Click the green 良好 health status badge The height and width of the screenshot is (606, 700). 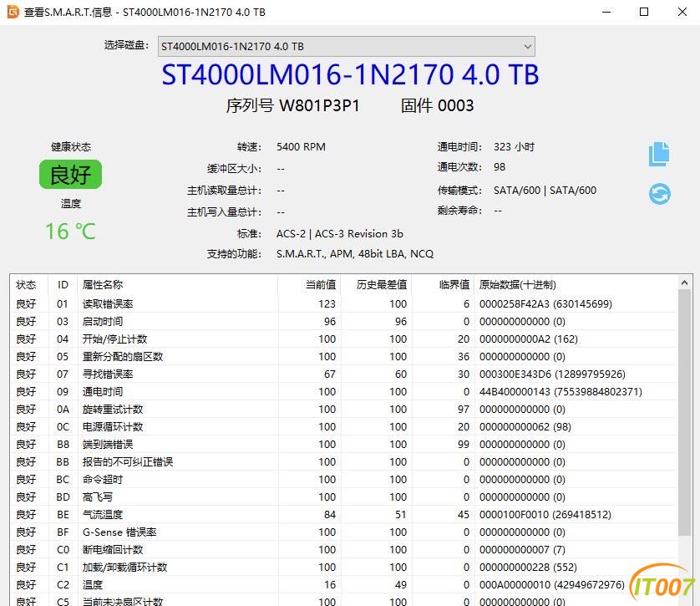pyautogui.click(x=70, y=174)
